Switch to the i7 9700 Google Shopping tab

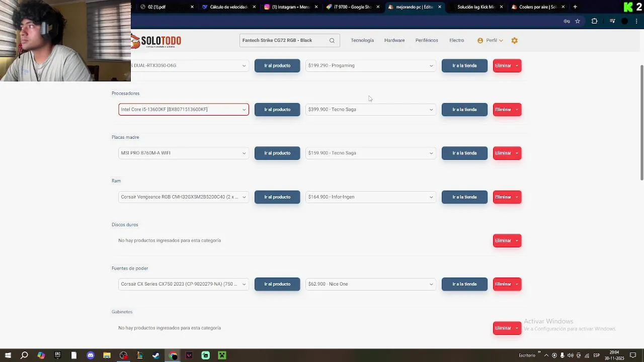click(x=354, y=7)
